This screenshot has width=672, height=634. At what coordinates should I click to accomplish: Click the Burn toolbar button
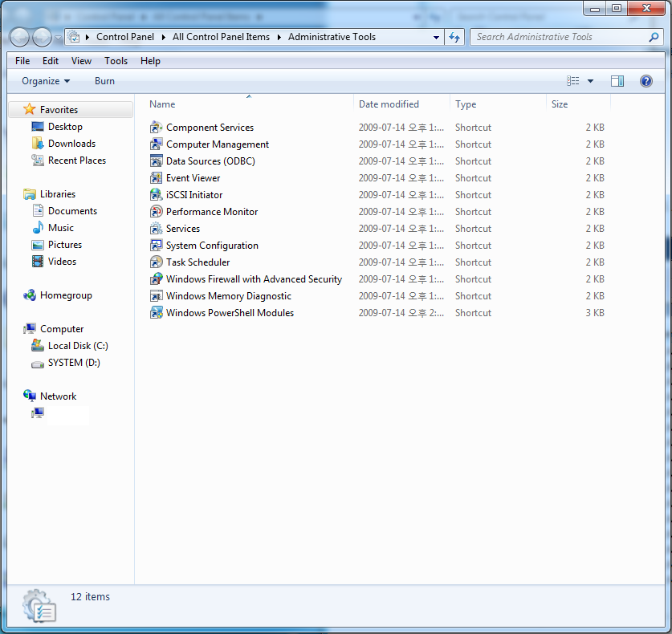click(x=104, y=81)
